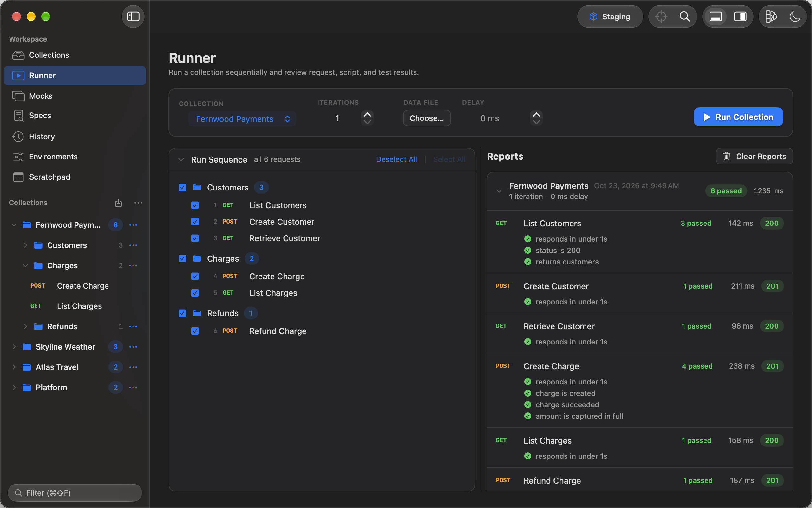
Task: Open Mocks in the Workspace sidebar
Action: (x=75, y=96)
